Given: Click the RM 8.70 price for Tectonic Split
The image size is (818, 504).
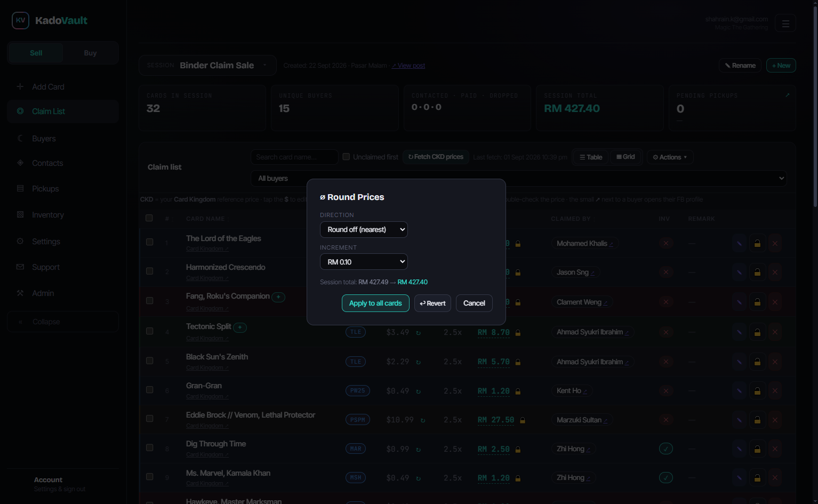Looking at the screenshot, I should pyautogui.click(x=494, y=332).
